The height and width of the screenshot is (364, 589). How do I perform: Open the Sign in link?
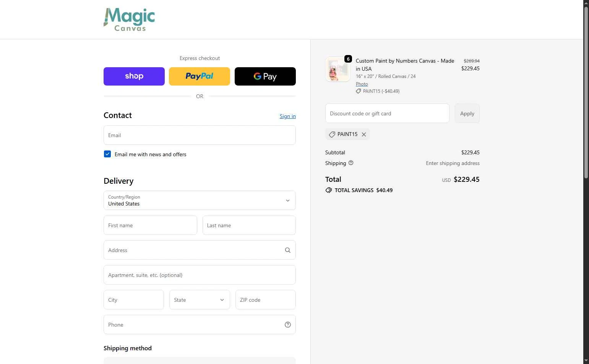pyautogui.click(x=287, y=116)
